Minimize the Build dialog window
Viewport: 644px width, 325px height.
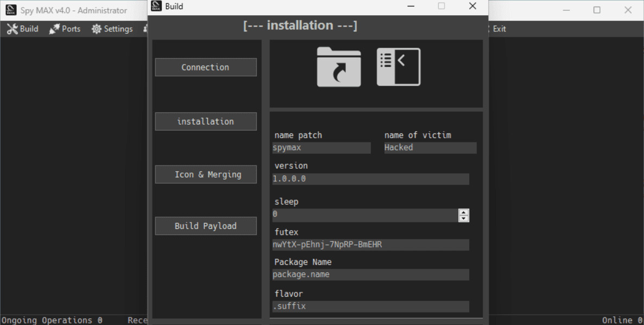click(411, 6)
